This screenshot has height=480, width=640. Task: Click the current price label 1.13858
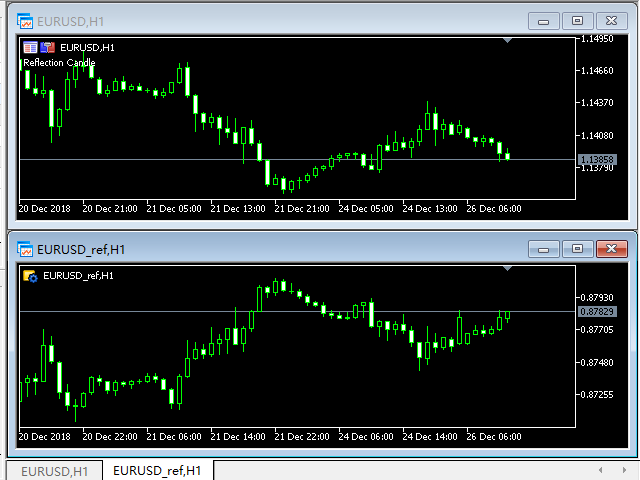[x=597, y=160]
